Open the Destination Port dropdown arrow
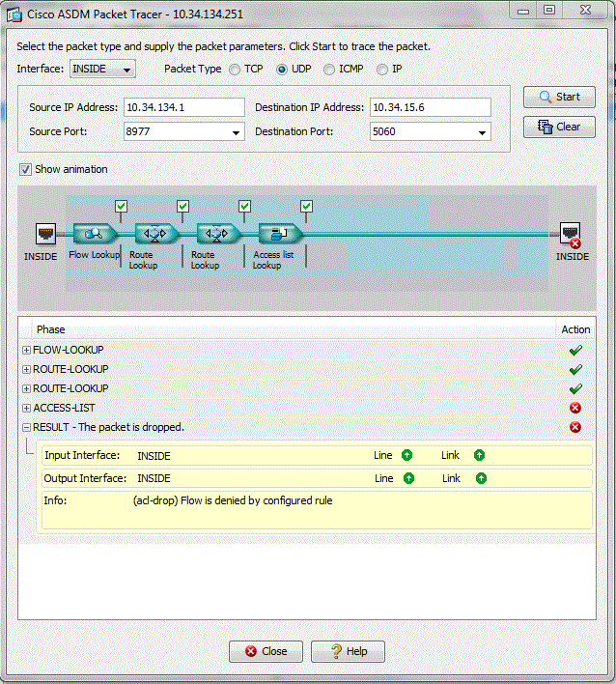 pyautogui.click(x=482, y=132)
